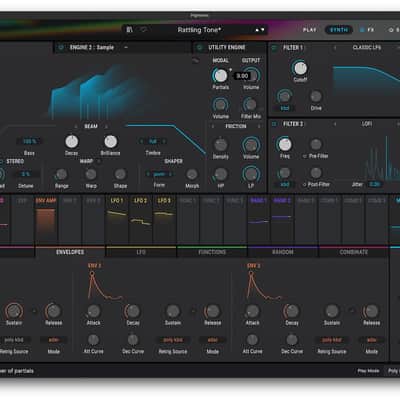Toggle Engine 2 Sample power button
The image size is (400, 400).
(61, 47)
